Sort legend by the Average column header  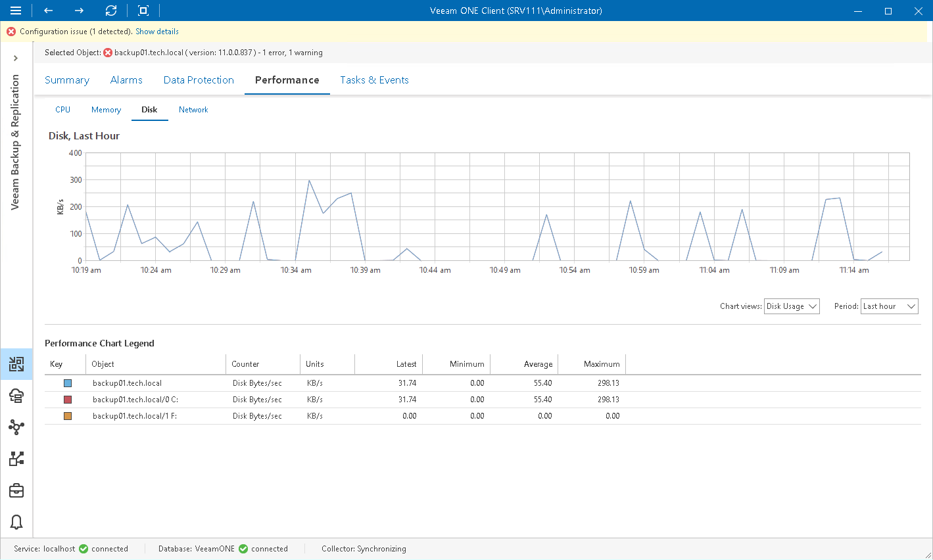524,364
